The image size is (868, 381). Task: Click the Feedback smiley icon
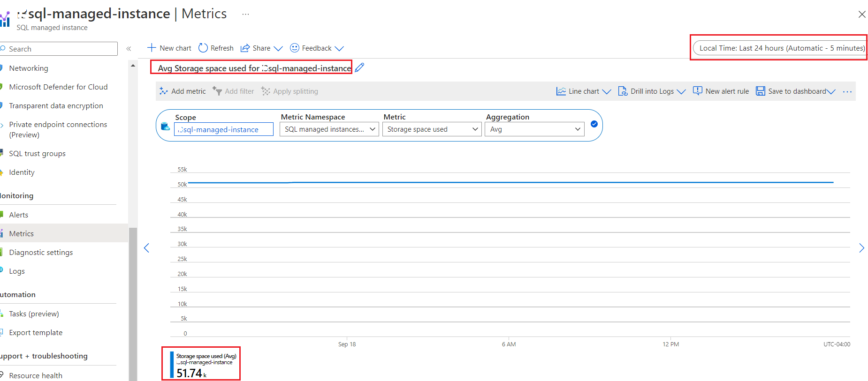point(295,48)
